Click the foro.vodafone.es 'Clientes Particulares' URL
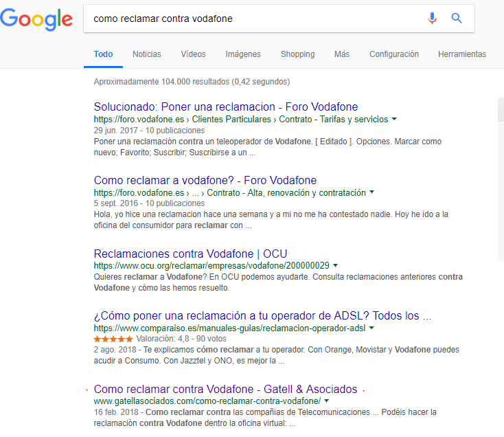504x437 pixels. coord(241,120)
